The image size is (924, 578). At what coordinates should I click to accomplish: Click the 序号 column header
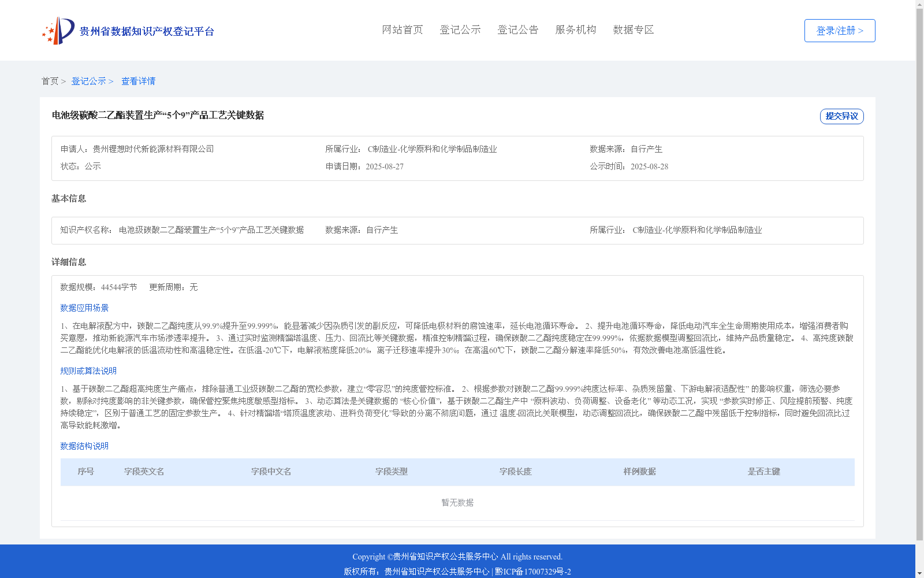85,472
